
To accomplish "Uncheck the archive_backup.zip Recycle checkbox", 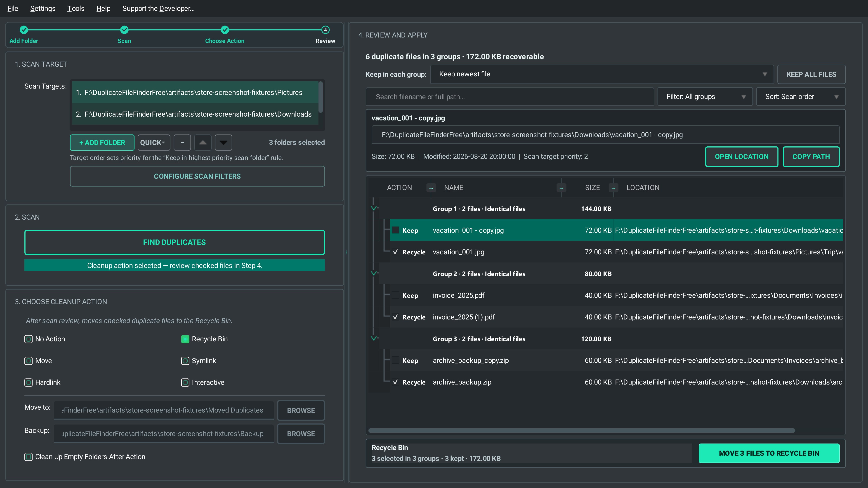I will point(396,382).
